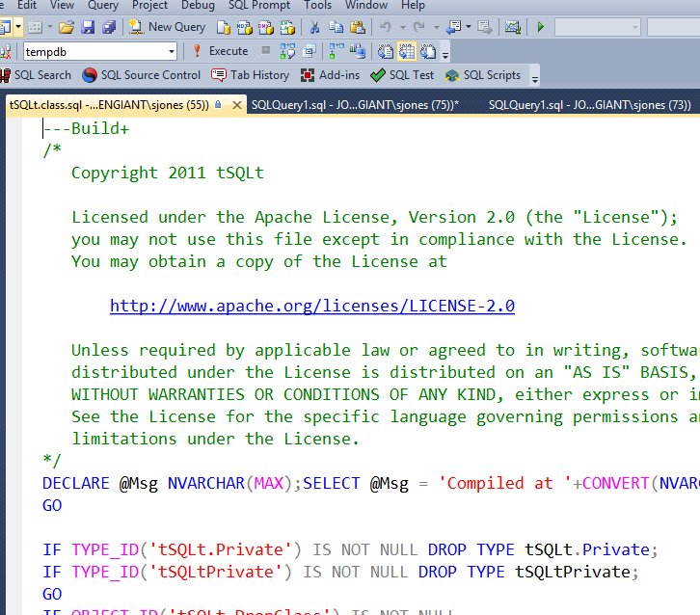Expand SQL Editor toolbar overflow options
Viewport: 700px width, 615px height.
[x=445, y=55]
